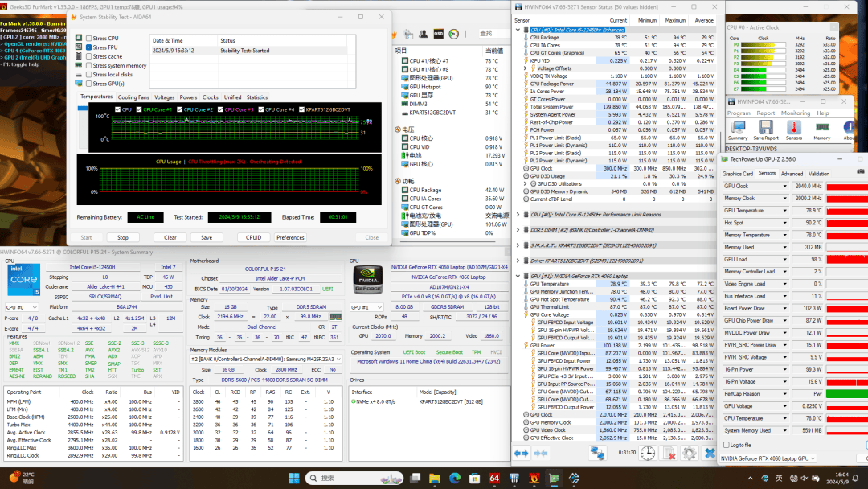868x489 pixels.
Task: Toggle the CPU Core #1 graph checkbox
Action: pyautogui.click(x=139, y=109)
